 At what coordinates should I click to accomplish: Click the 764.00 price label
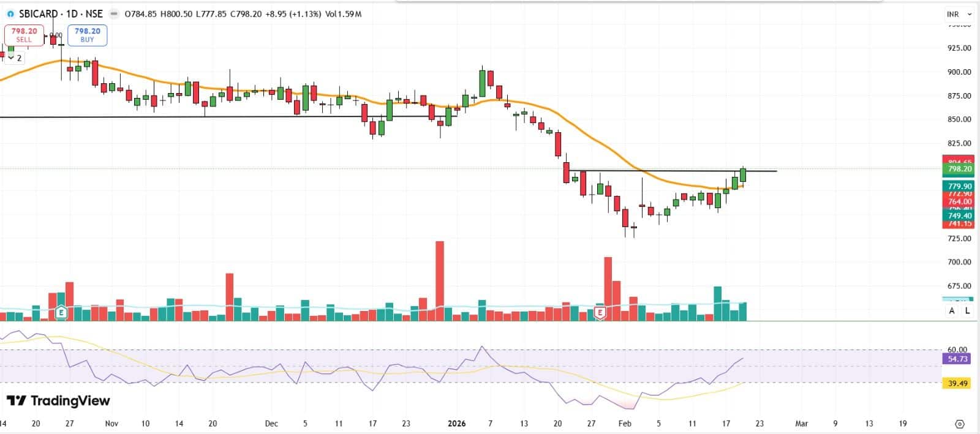click(959, 201)
